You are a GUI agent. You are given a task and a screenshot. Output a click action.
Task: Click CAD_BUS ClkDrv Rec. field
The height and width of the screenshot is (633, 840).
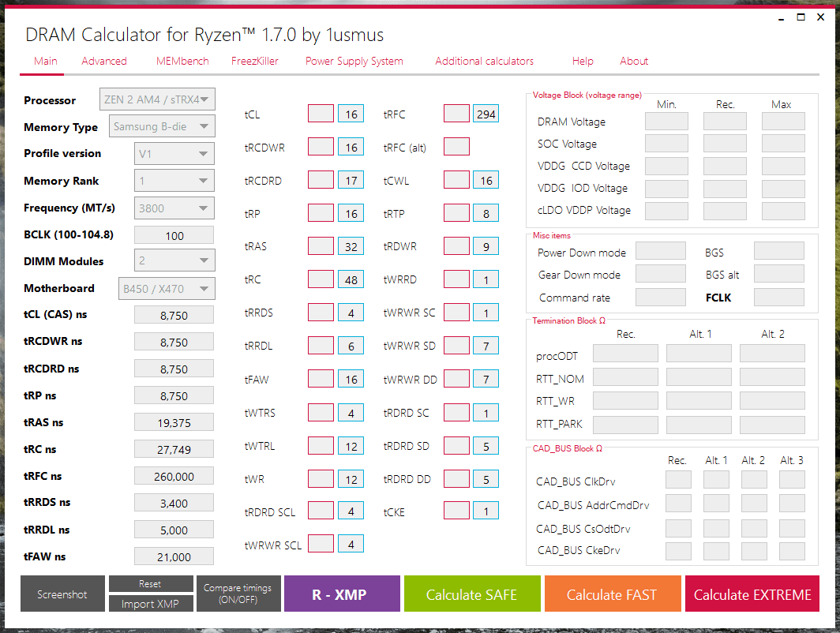(x=678, y=479)
